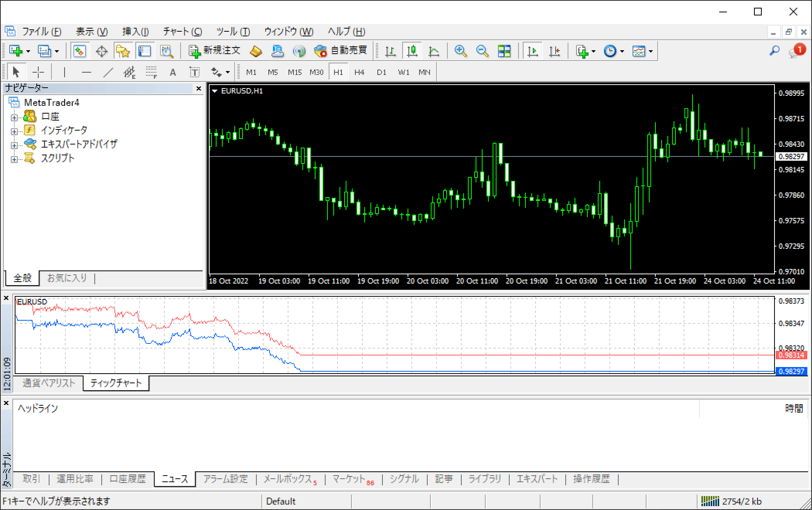The width and height of the screenshot is (812, 510).
Task: Expand the エキスパートアドバイザ tree node
Action: [14, 145]
